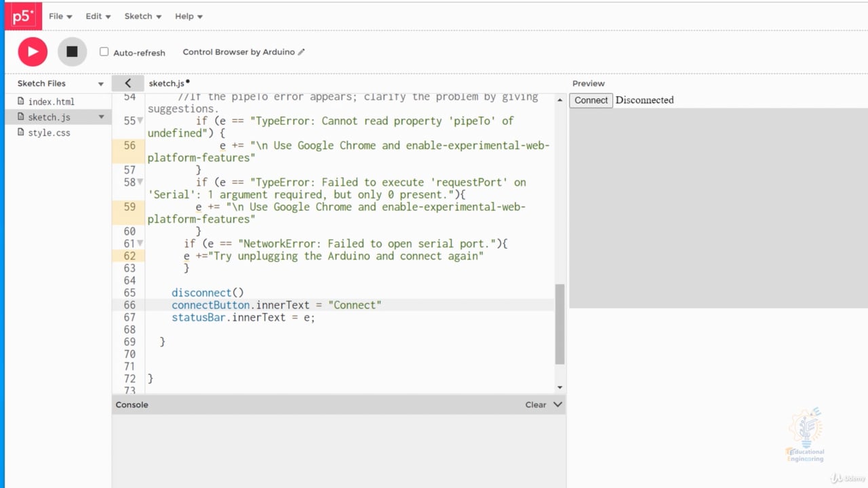Click the NetworkError condition on line 61
This screenshot has height=488, width=868.
(346, 244)
